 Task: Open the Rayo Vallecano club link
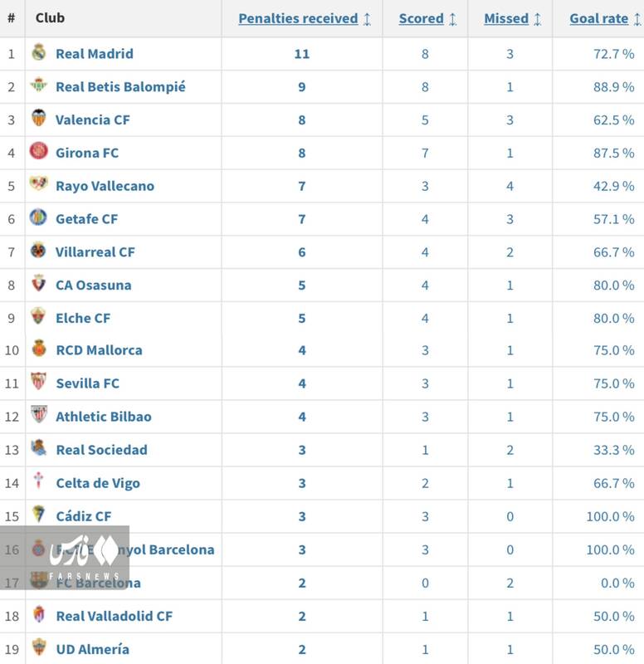pos(105,186)
